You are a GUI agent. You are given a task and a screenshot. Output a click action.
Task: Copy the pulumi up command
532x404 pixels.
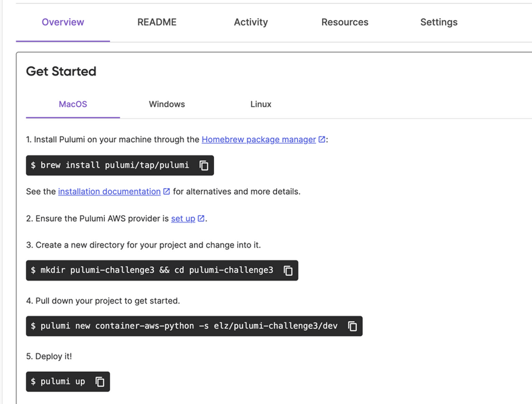click(x=100, y=382)
